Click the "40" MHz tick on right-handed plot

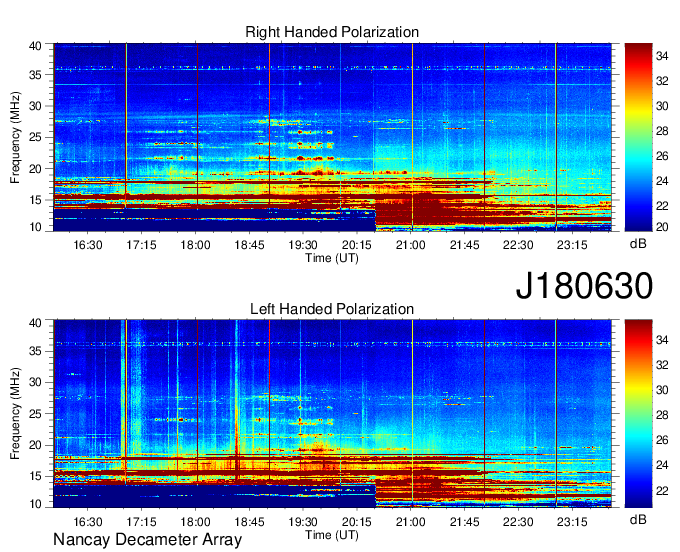[x=36, y=46]
